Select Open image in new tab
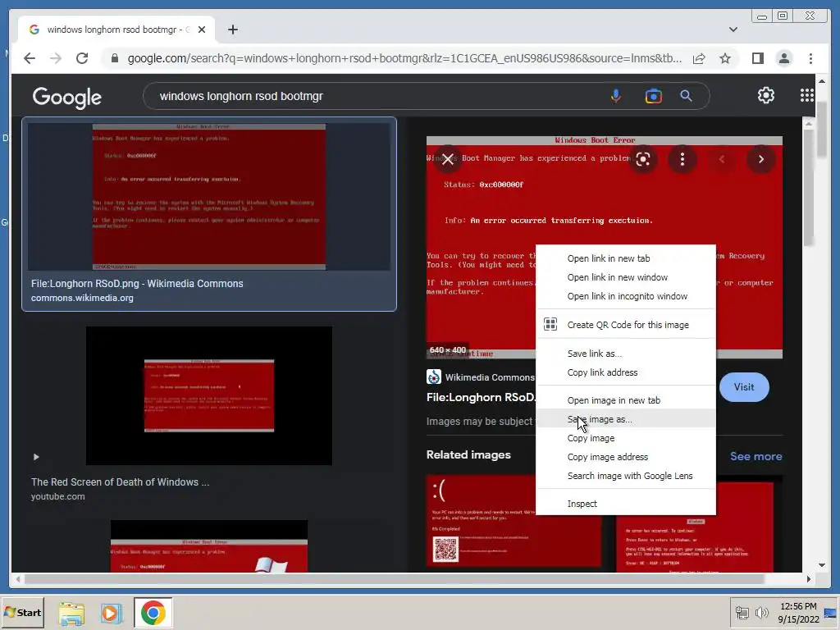The height and width of the screenshot is (630, 840). [626, 400]
